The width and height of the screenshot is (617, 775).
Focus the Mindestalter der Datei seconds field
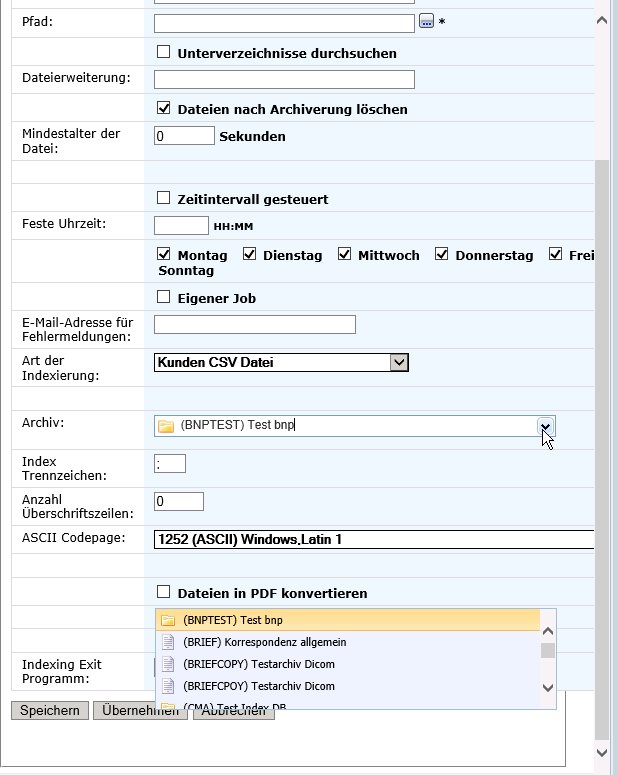pos(184,135)
